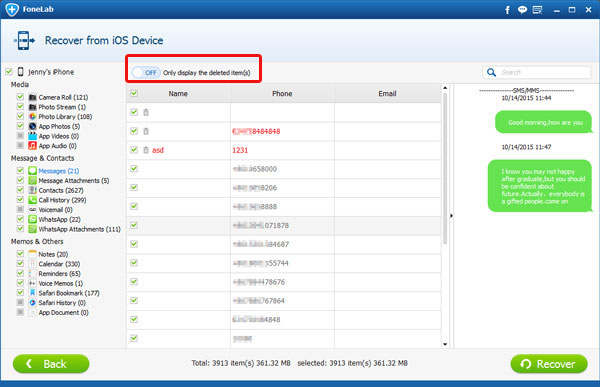
Task: Uncheck the checkbox for contact asd
Action: (134, 150)
